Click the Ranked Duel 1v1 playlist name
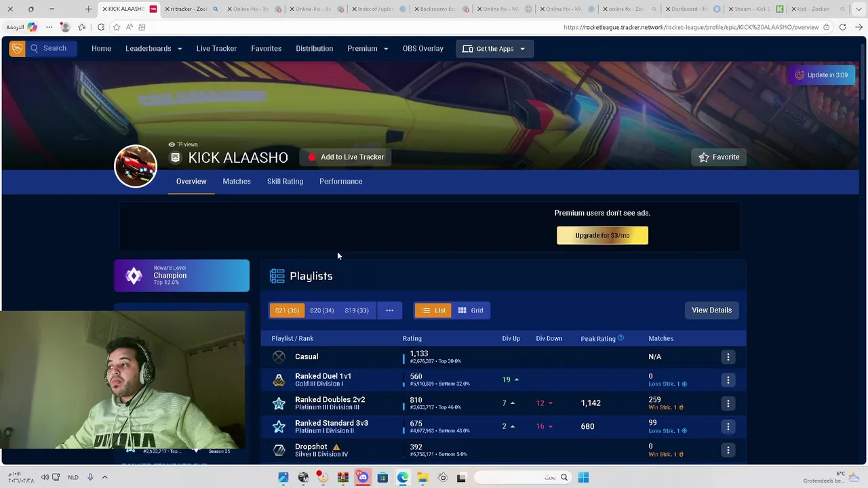Viewport: 868px width, 488px height. 323,376
